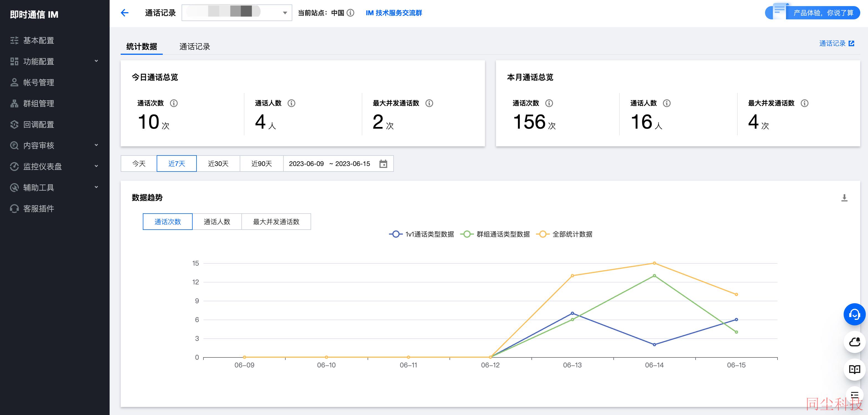Download the data trend chart

(x=844, y=198)
